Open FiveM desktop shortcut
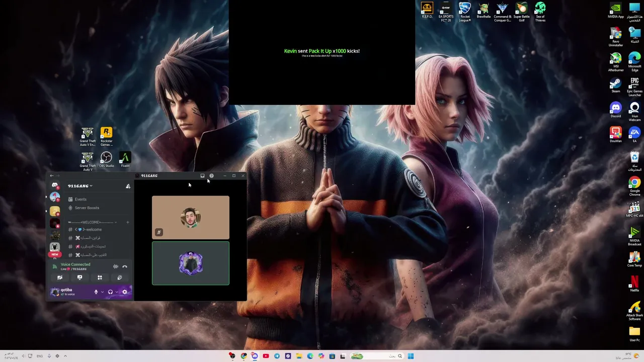The width and height of the screenshot is (644, 362). pos(125,160)
